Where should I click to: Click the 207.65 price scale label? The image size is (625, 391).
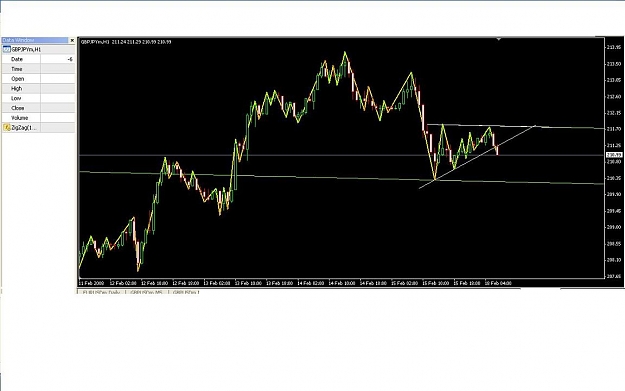[x=614, y=276]
